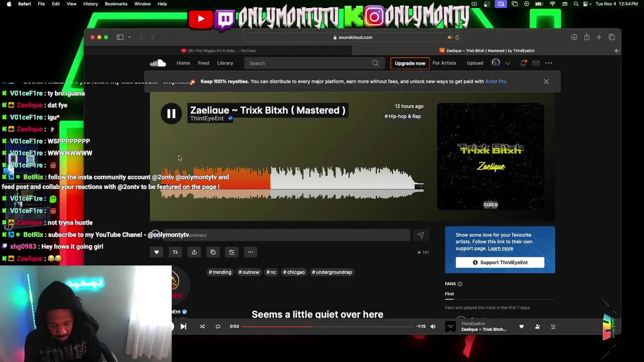Toggle the Safari sidebar
Image resolution: width=644 pixels, height=362 pixels.
click(x=120, y=37)
